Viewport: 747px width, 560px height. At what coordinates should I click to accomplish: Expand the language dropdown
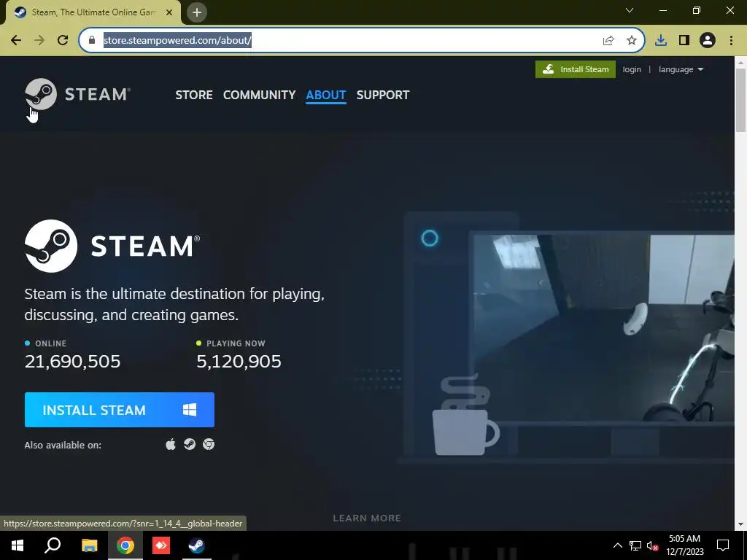(681, 69)
